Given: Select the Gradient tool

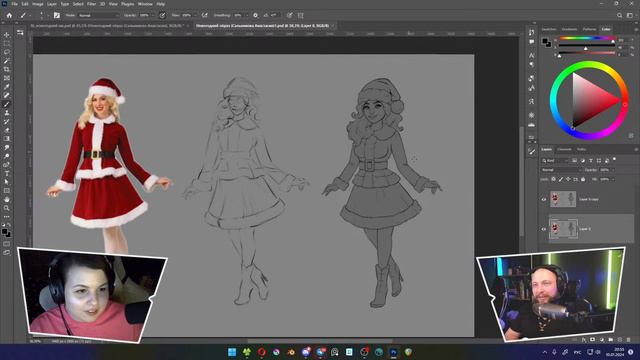Looking at the screenshot, I should click(x=7, y=139).
